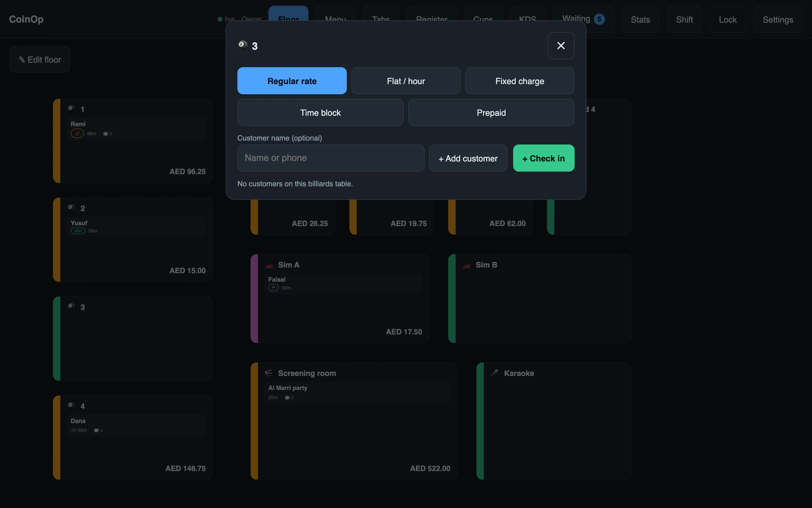Focus the Name or phone field

330,158
